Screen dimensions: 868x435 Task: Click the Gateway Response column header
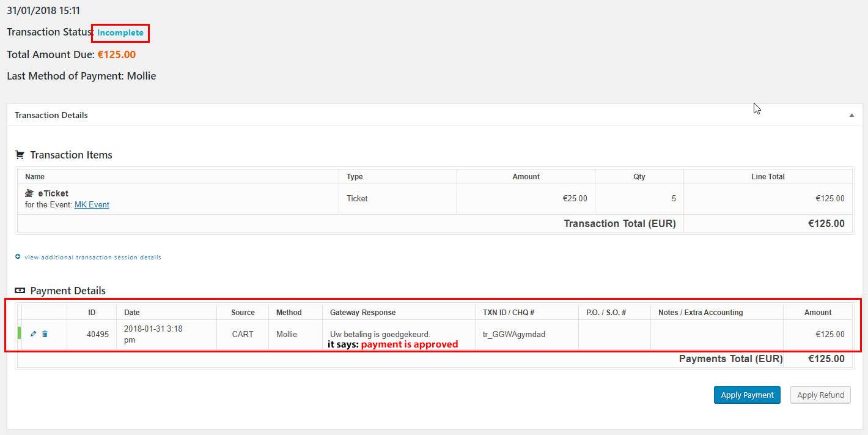pyautogui.click(x=362, y=313)
